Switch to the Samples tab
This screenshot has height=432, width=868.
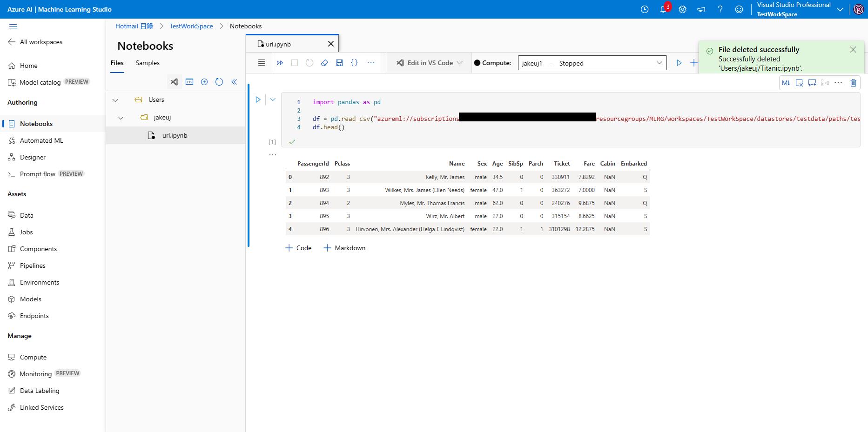tap(147, 63)
